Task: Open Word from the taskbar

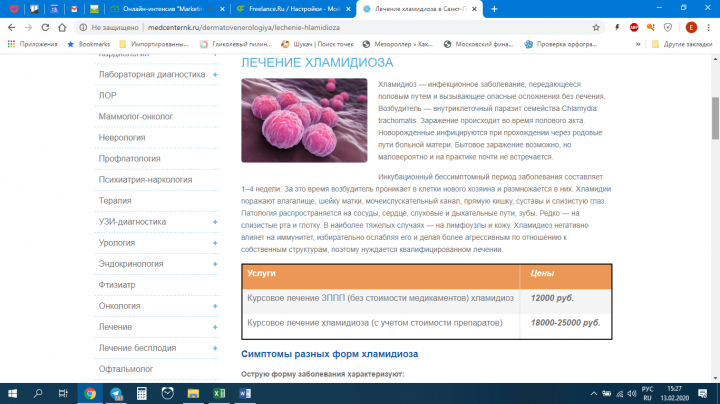Action: point(245,393)
